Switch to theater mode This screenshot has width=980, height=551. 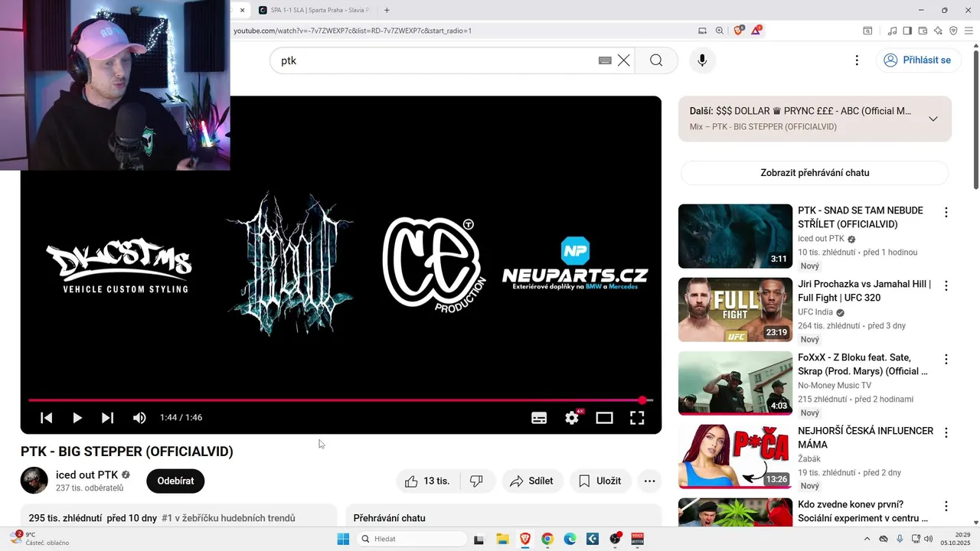605,418
